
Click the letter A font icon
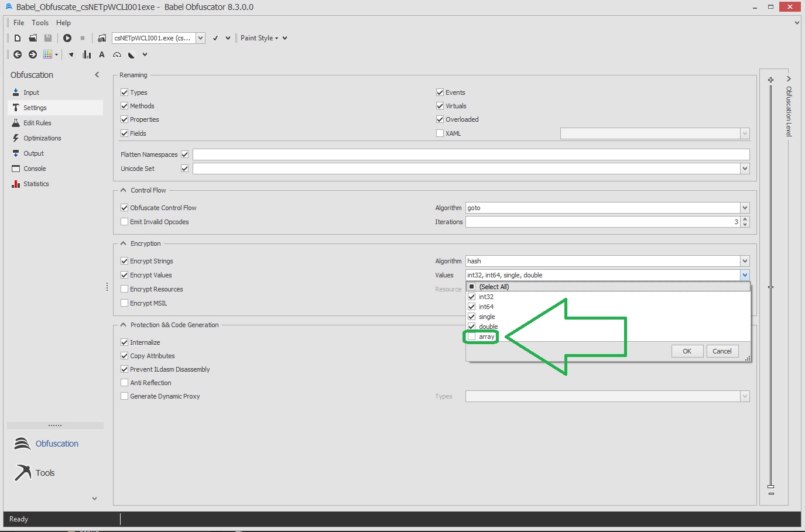(102, 54)
